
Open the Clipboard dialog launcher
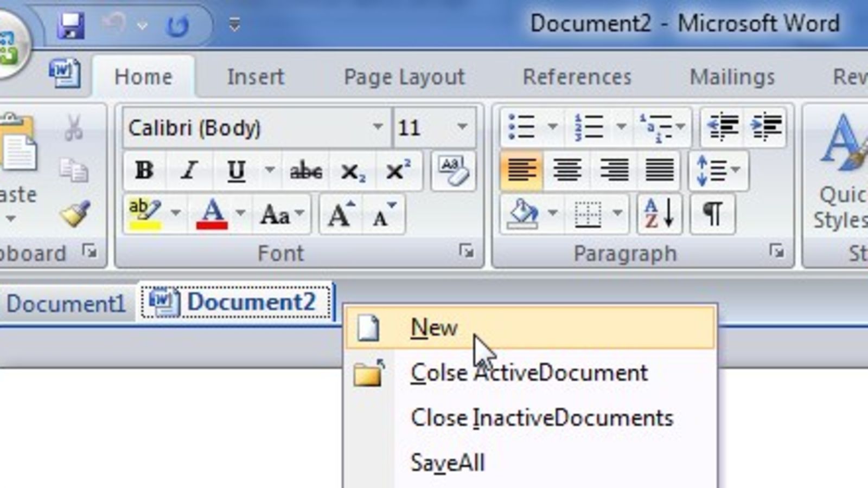[88, 251]
